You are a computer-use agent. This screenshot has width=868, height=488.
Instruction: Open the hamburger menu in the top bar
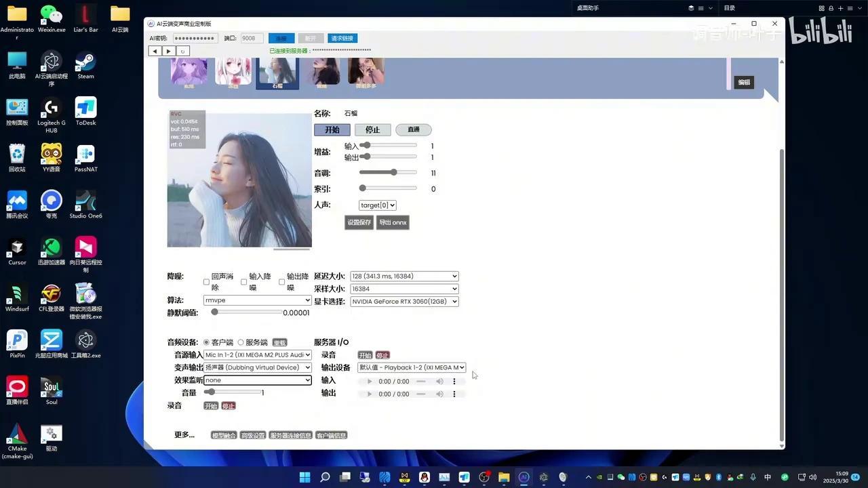pyautogui.click(x=701, y=8)
